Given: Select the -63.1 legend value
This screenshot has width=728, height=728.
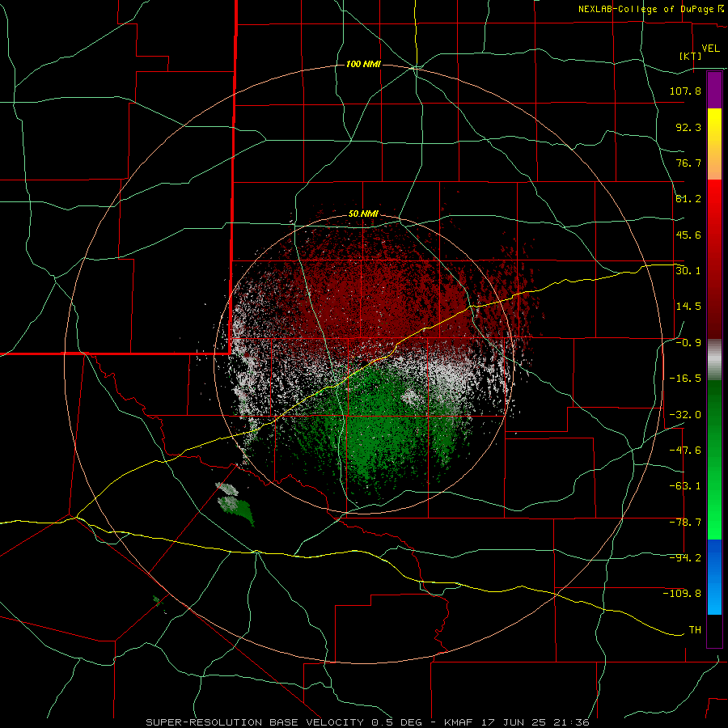Looking at the screenshot, I should coord(685,486).
